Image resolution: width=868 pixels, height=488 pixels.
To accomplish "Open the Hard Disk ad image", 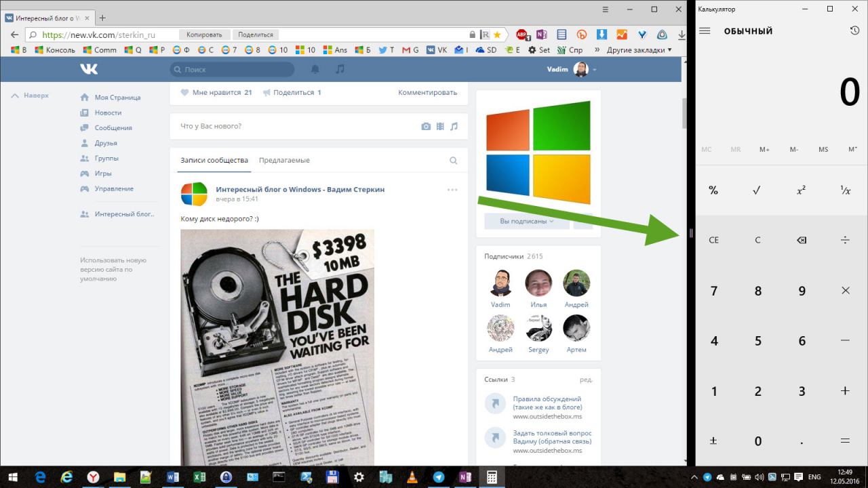I will pos(277,347).
